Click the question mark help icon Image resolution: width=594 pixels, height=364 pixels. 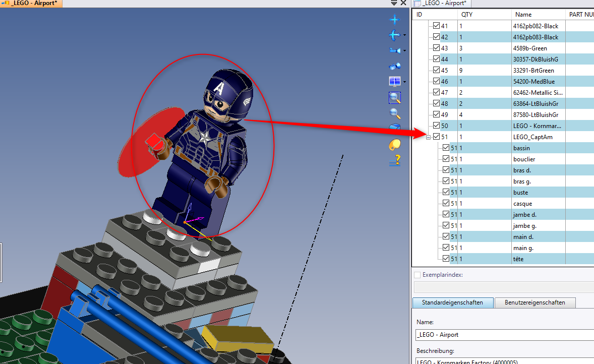395,160
